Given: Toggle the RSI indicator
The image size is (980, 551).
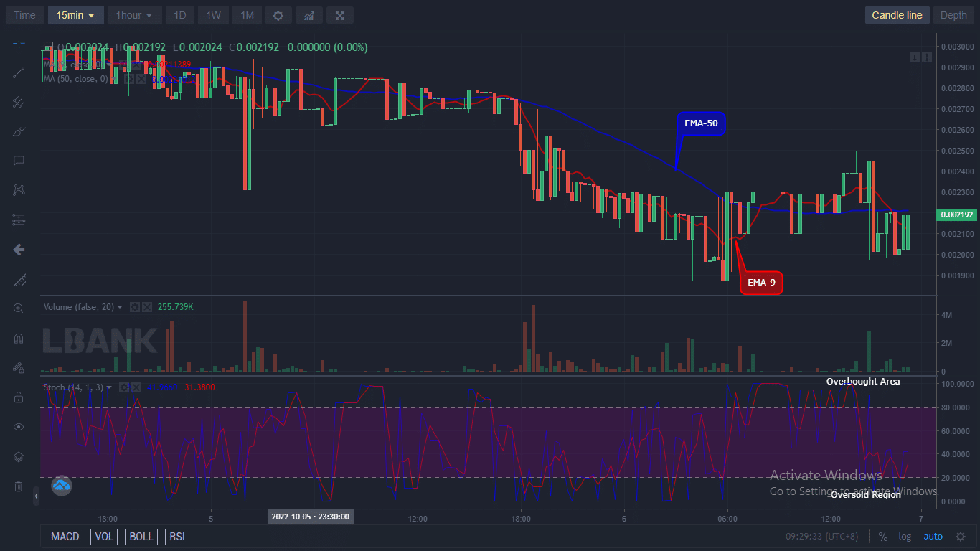Looking at the screenshot, I should click(176, 537).
